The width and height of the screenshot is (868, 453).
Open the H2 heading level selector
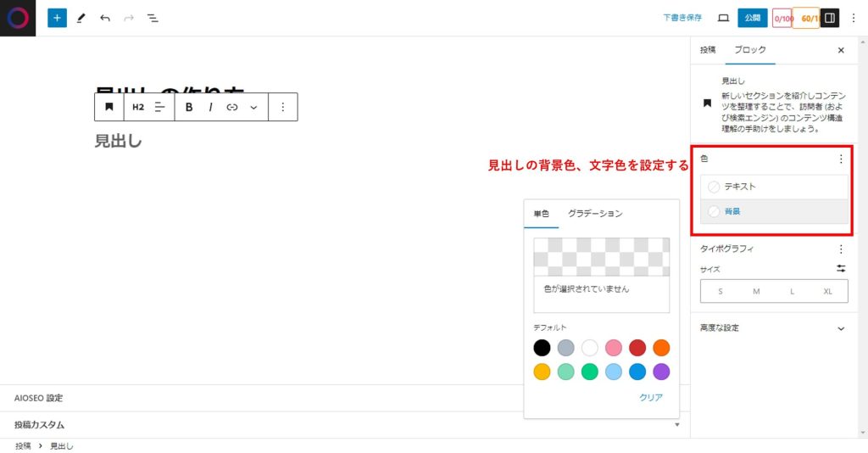138,108
